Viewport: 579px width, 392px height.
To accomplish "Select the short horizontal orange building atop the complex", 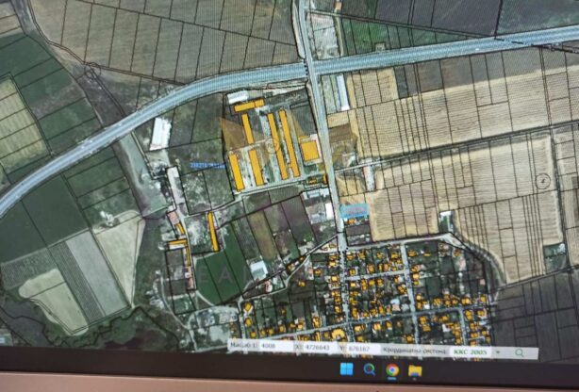I will coord(250,106).
